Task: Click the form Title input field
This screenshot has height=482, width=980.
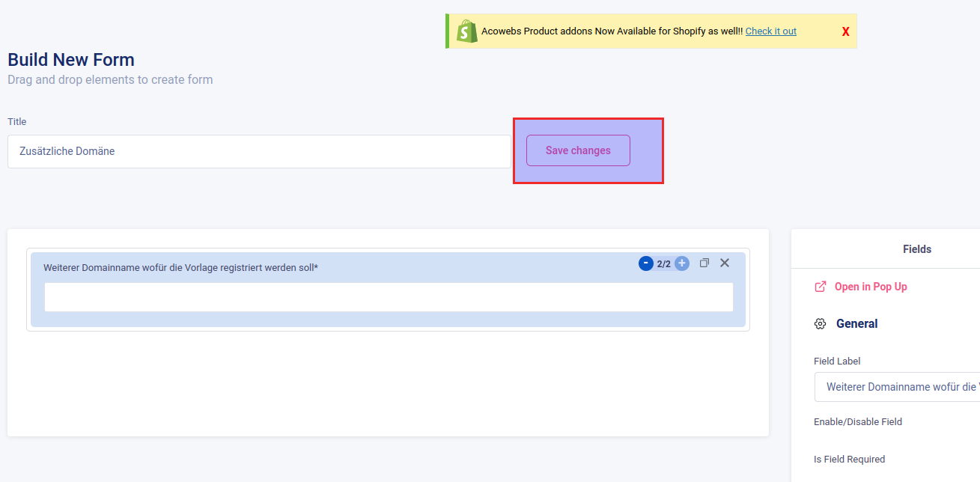Action: [259, 151]
